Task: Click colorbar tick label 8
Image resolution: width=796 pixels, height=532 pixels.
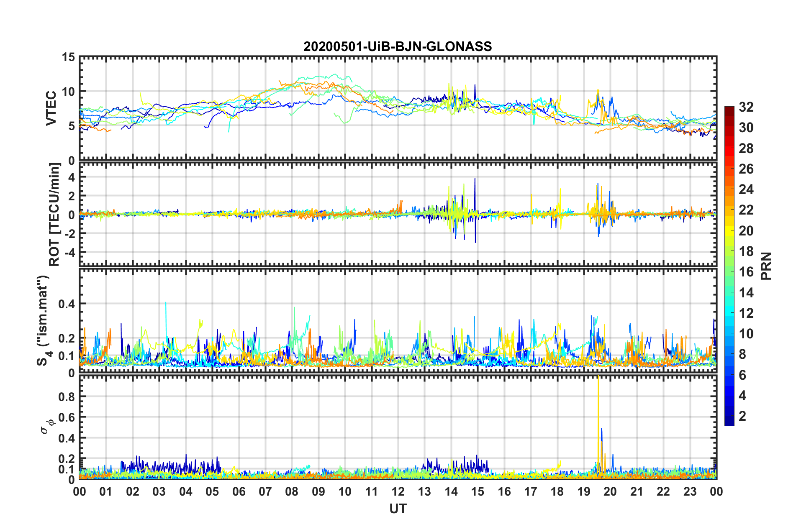Action: coord(742,354)
